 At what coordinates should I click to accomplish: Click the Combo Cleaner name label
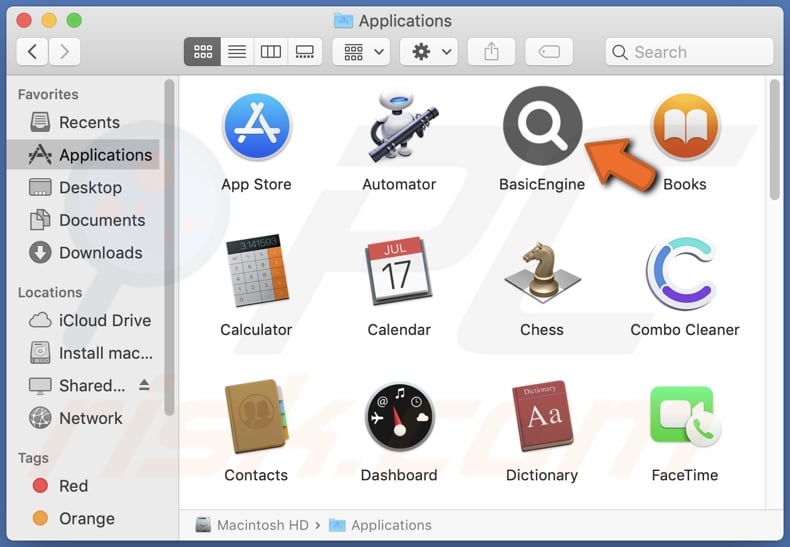(685, 330)
